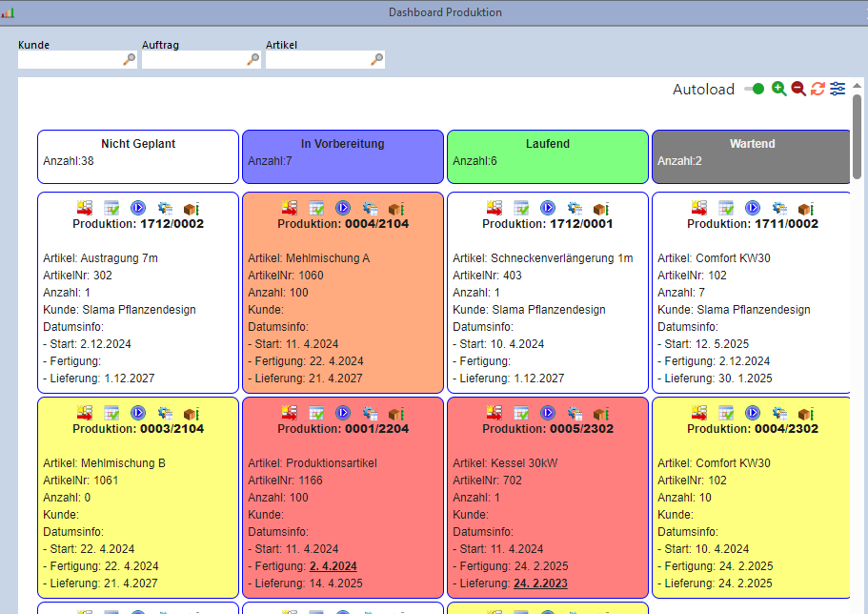Select the Nicht Geplant status header

[137, 154]
